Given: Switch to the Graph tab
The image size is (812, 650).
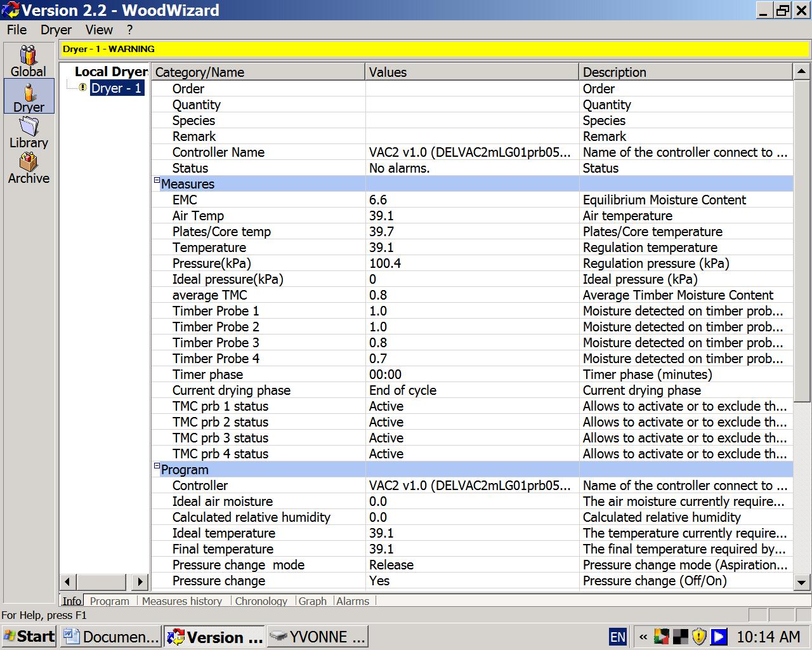Looking at the screenshot, I should (312, 601).
